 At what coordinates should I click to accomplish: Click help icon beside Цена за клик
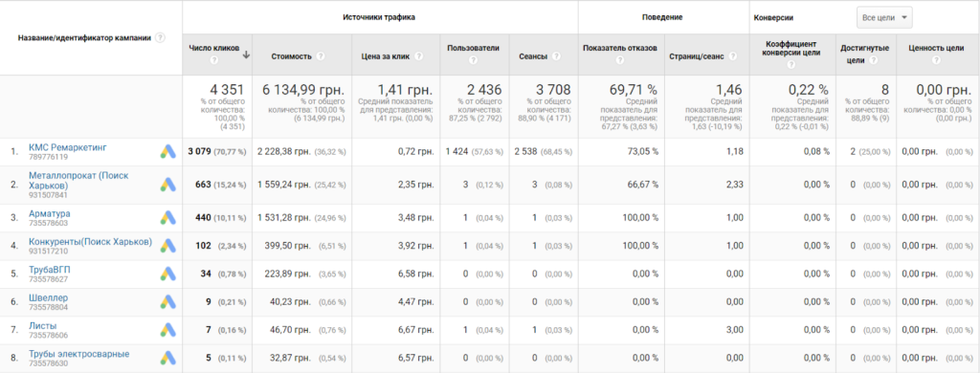coord(419,56)
